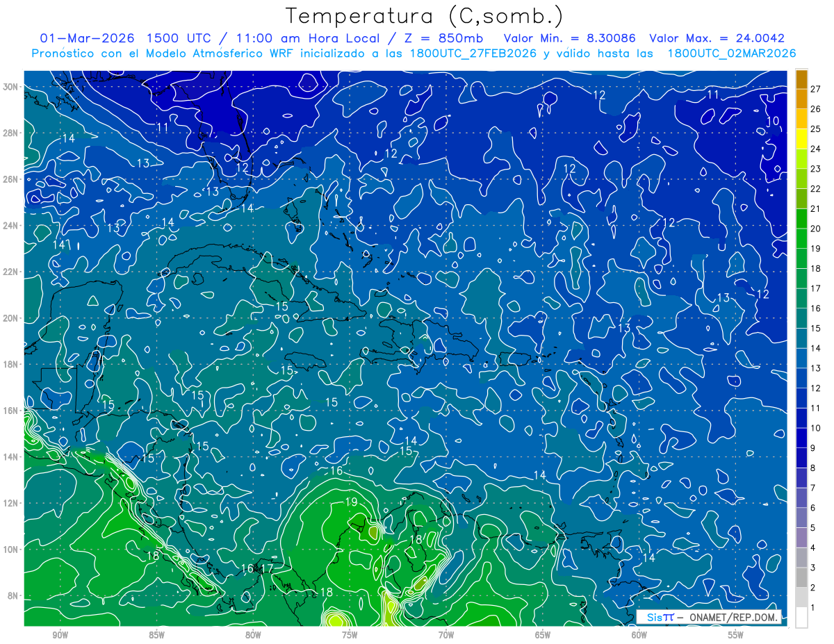Click the 90W longitude axis label
This screenshot has width=834, height=644.
[60, 634]
